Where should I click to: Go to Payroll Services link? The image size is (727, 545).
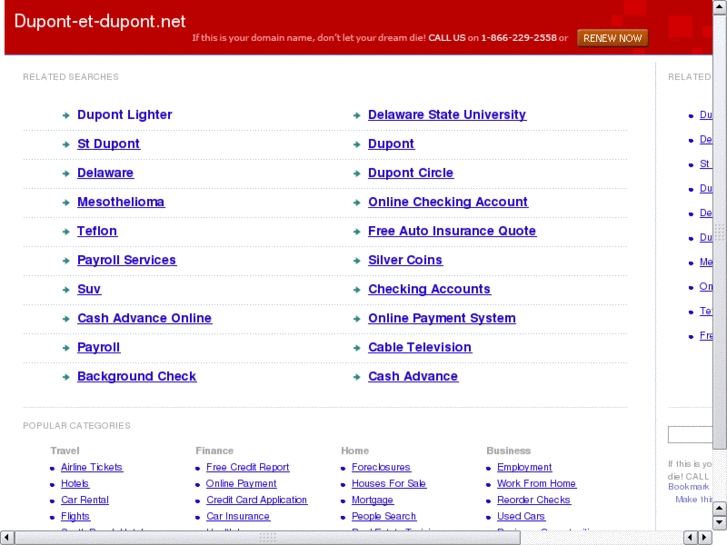coord(127,260)
